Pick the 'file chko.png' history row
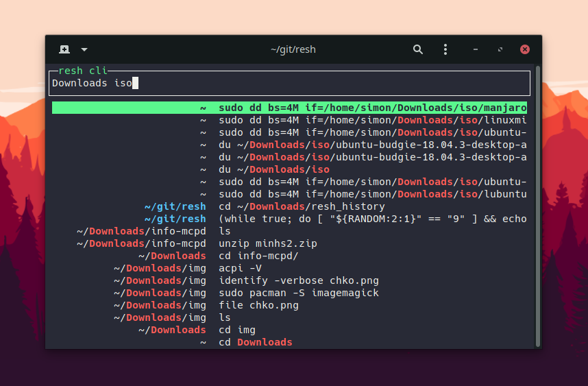The height and width of the screenshot is (386, 588). point(258,305)
